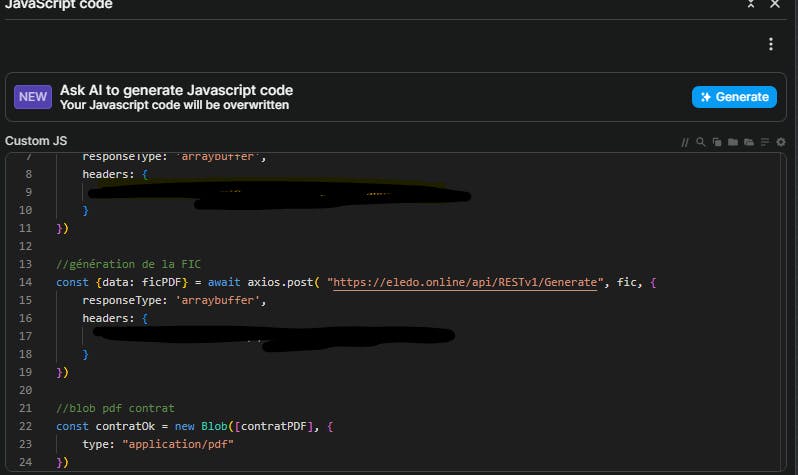Open the three-dot options menu

click(x=771, y=44)
